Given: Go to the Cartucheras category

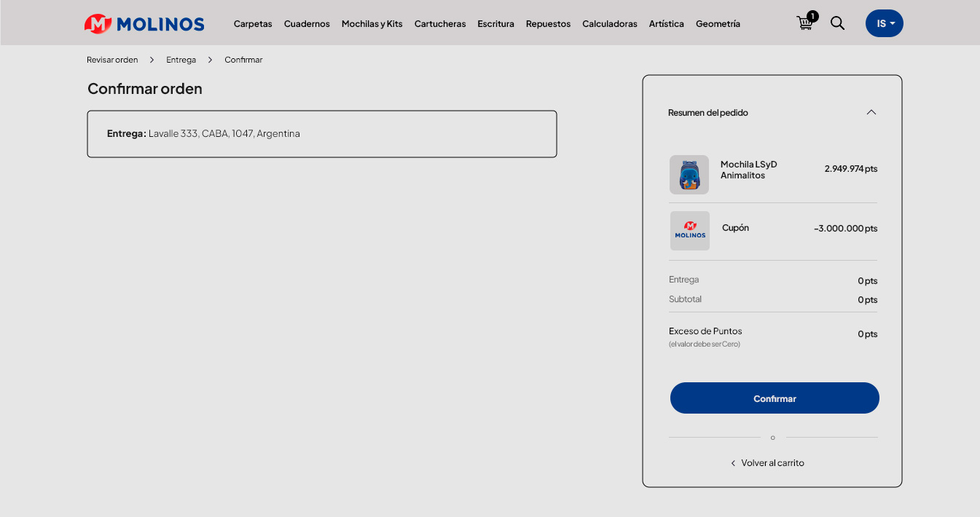Looking at the screenshot, I should [440, 24].
